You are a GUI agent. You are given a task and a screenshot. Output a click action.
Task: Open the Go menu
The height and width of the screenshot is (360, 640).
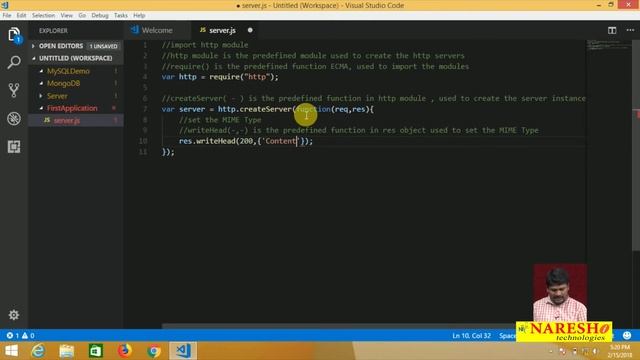pyautogui.click(x=82, y=16)
